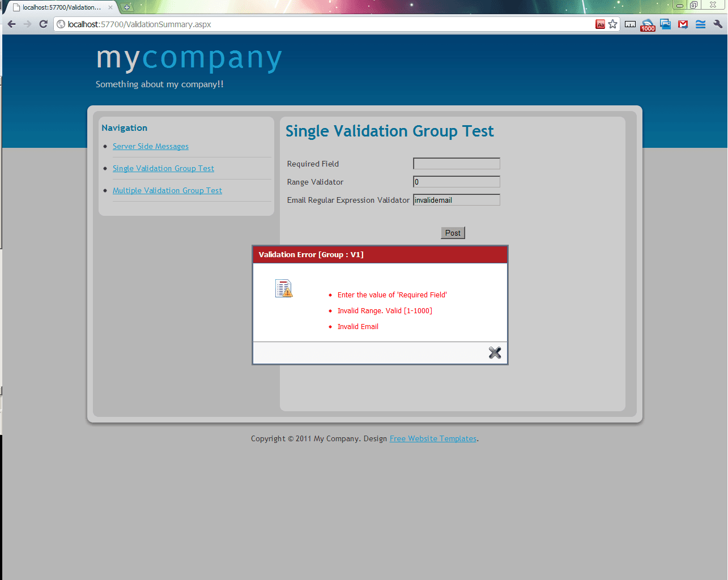Click the ruler extension icon

click(630, 24)
